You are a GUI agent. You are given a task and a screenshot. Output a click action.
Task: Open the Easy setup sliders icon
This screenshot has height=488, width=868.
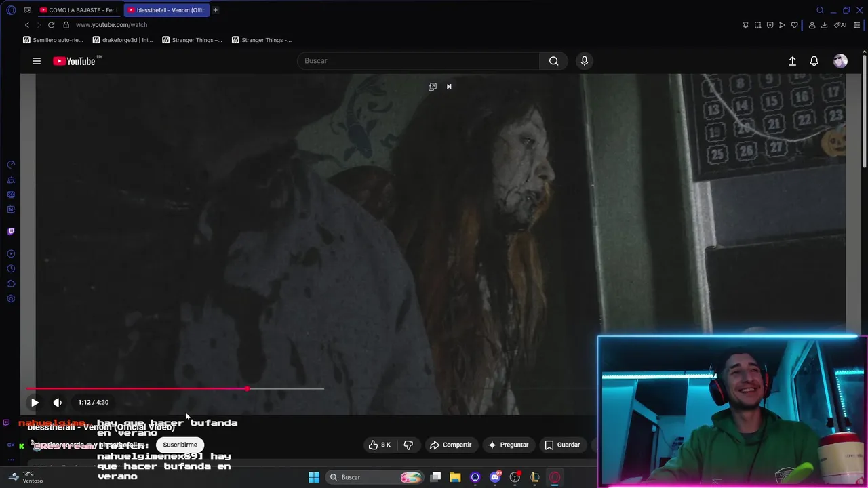[857, 25]
